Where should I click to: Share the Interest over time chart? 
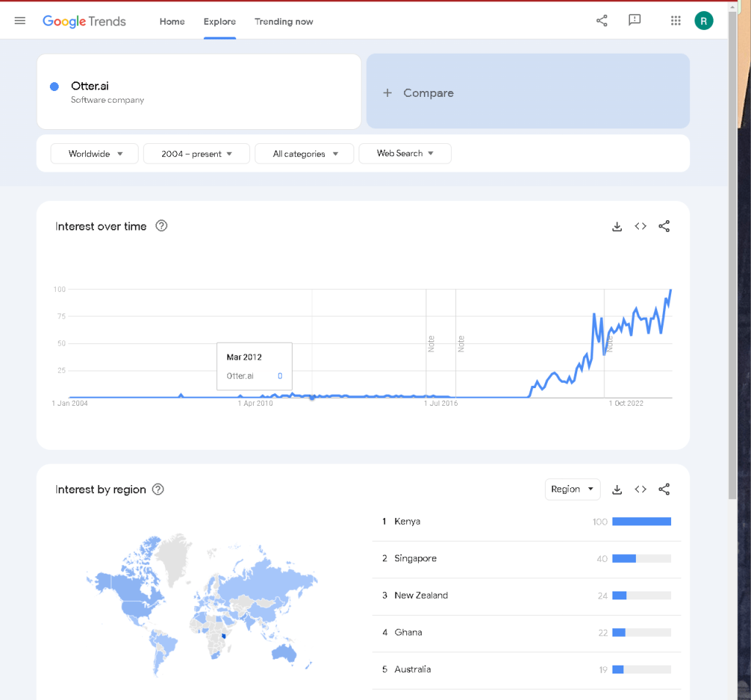point(664,226)
